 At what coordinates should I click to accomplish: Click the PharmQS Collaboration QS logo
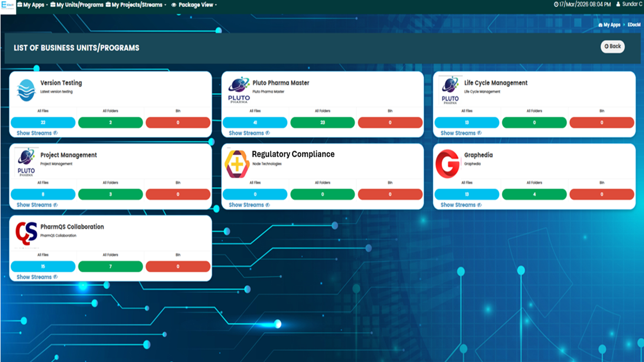point(26,233)
